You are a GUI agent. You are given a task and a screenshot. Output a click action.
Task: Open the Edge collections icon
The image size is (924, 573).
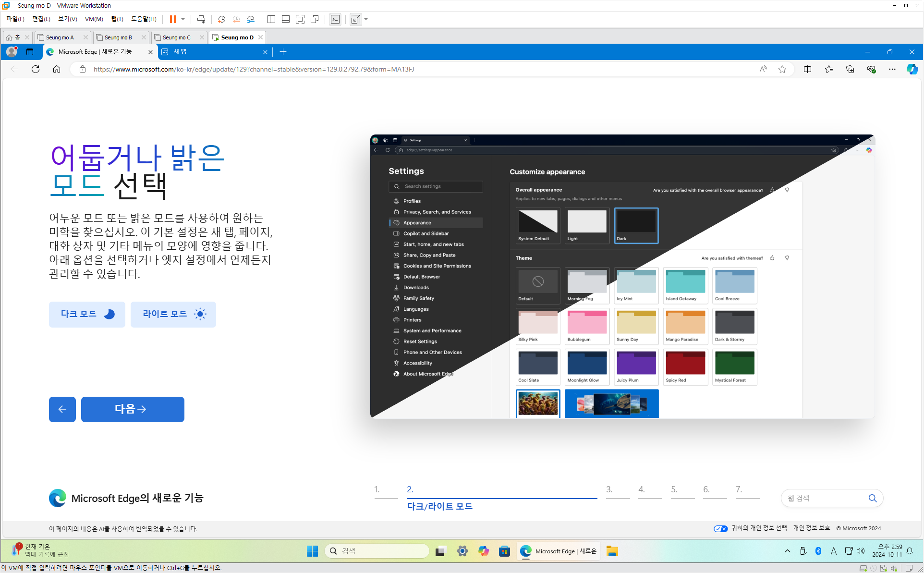(x=850, y=69)
